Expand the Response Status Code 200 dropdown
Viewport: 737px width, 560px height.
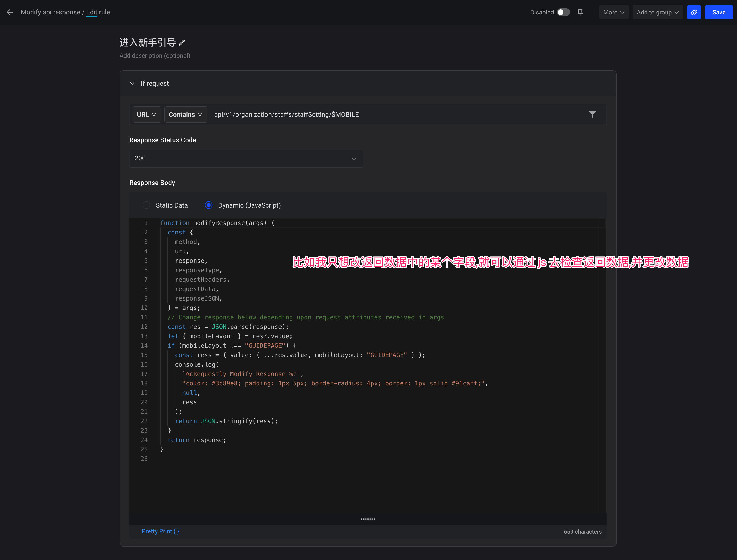pos(246,158)
